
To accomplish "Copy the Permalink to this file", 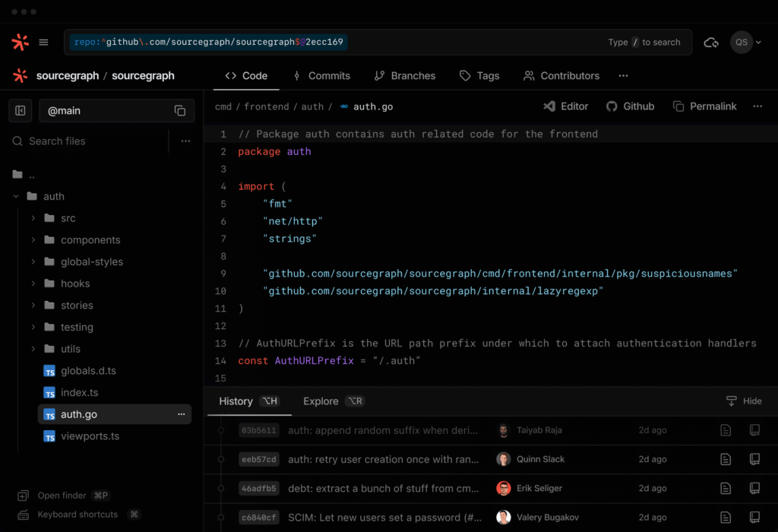I will [x=704, y=106].
